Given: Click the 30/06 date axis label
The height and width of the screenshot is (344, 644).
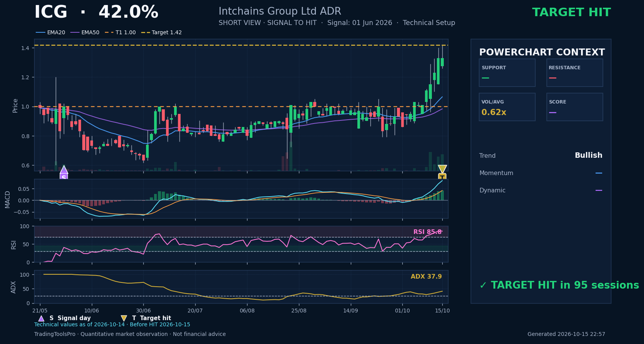Looking at the screenshot, I should pos(143,311).
